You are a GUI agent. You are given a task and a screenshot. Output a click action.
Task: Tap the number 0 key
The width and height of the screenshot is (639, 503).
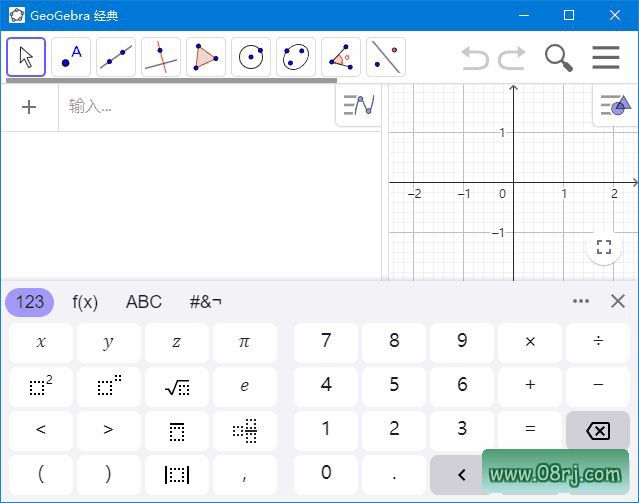click(x=326, y=474)
